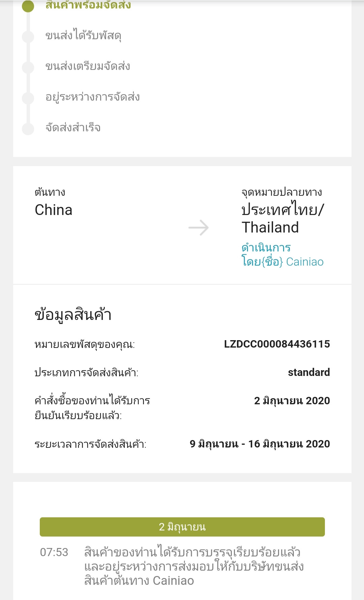Screen dimensions: 364x600
Task: Tap the จัดส่งสำเร็จ status label
Action: [73, 128]
